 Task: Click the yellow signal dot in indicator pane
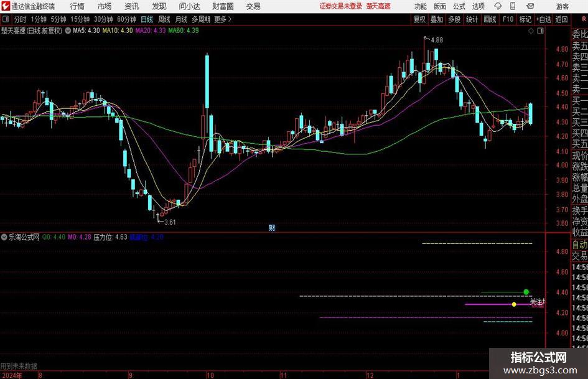pyautogui.click(x=514, y=304)
